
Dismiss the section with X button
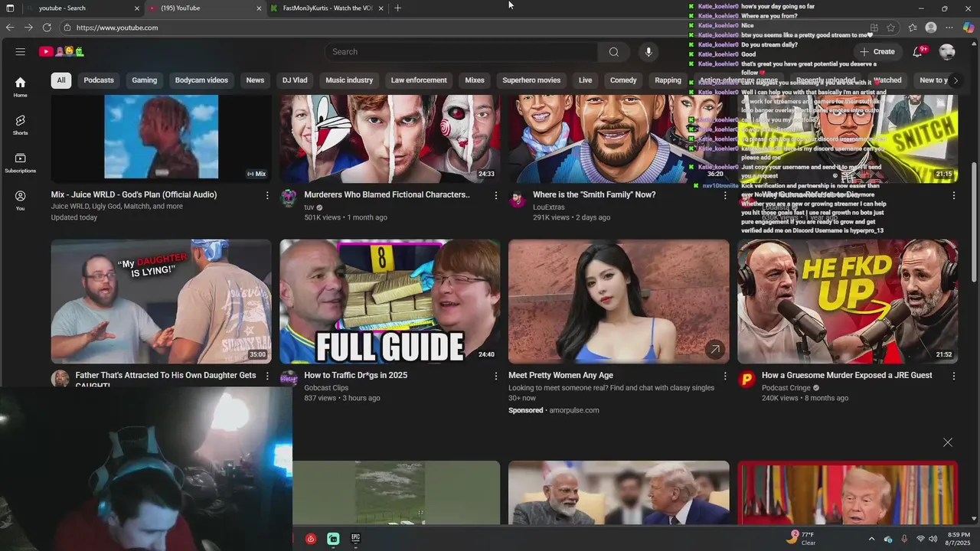tap(948, 442)
